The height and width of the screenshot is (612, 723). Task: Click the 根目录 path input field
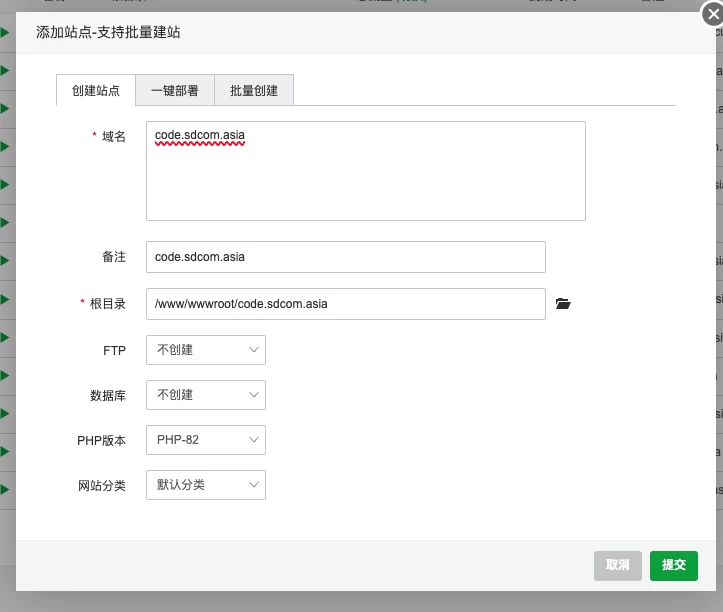(346, 304)
